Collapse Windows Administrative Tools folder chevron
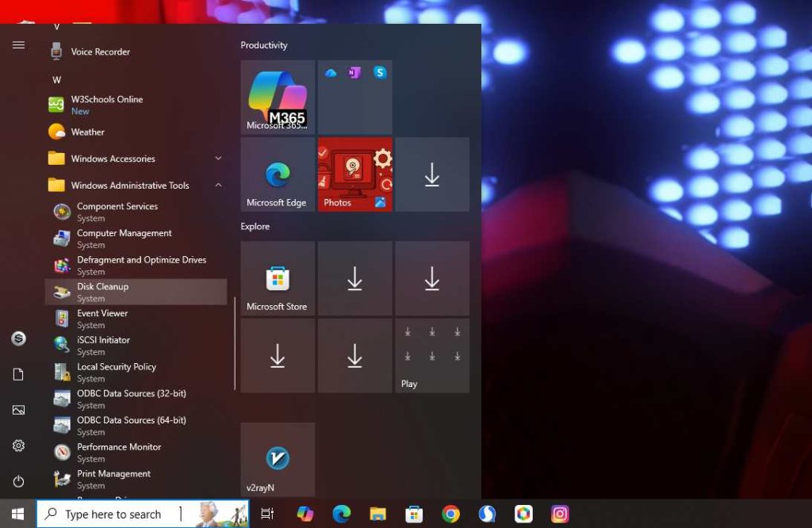This screenshot has height=528, width=812. [219, 185]
